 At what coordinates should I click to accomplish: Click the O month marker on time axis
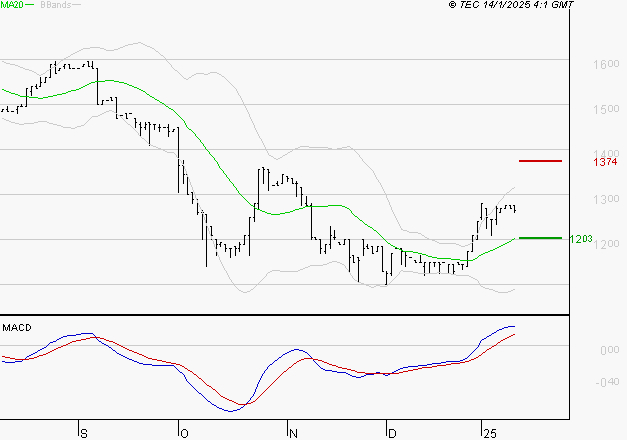click(184, 433)
